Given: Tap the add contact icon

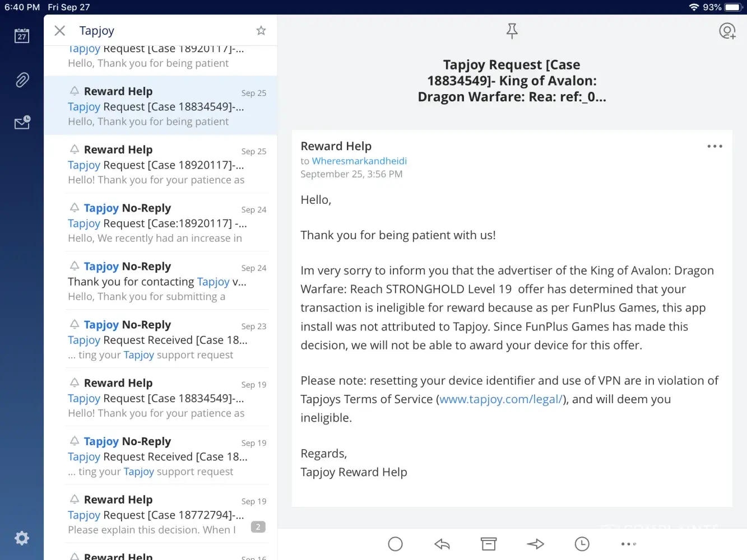Looking at the screenshot, I should click(x=727, y=31).
